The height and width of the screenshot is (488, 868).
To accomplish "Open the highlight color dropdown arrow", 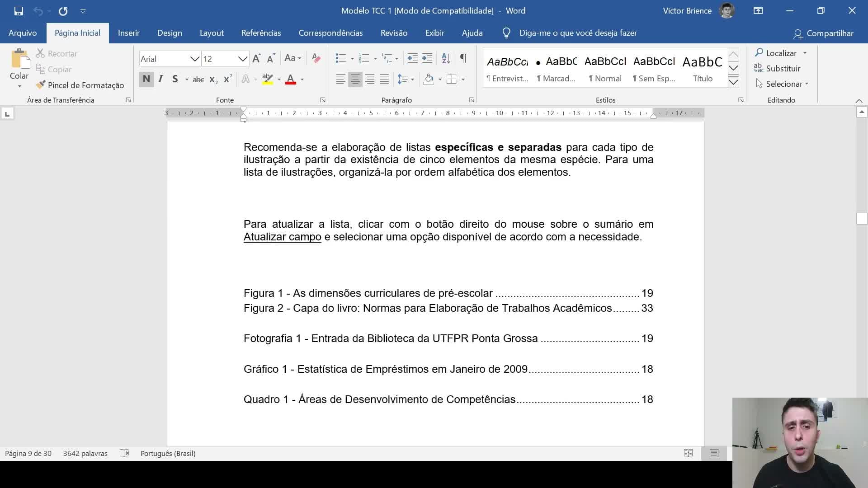I will coord(279,80).
